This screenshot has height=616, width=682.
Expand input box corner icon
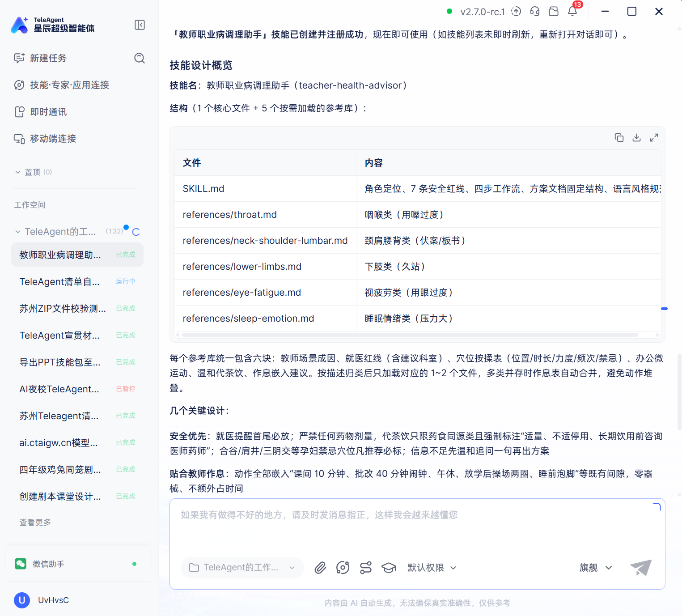click(x=657, y=507)
